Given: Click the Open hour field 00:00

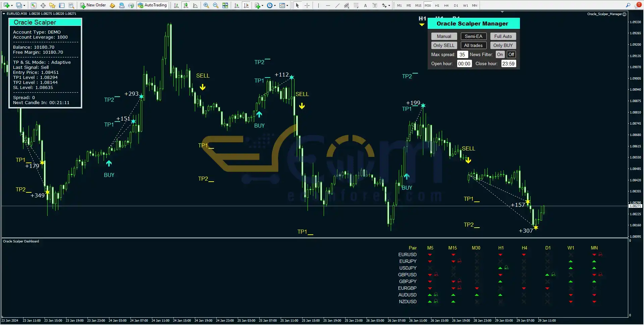Looking at the screenshot, I should pos(464,63).
